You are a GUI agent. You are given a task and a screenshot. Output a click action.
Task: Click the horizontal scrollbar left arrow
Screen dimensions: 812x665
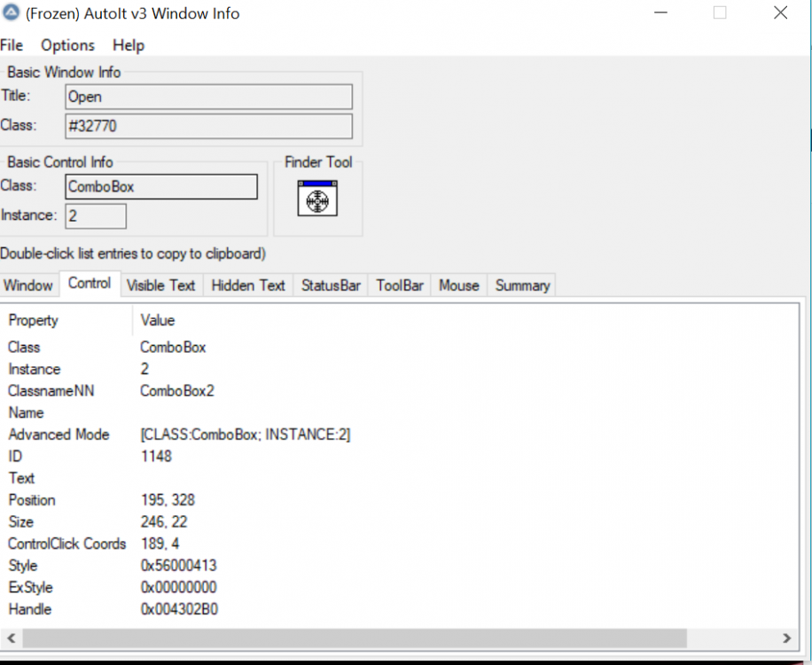click(12, 638)
